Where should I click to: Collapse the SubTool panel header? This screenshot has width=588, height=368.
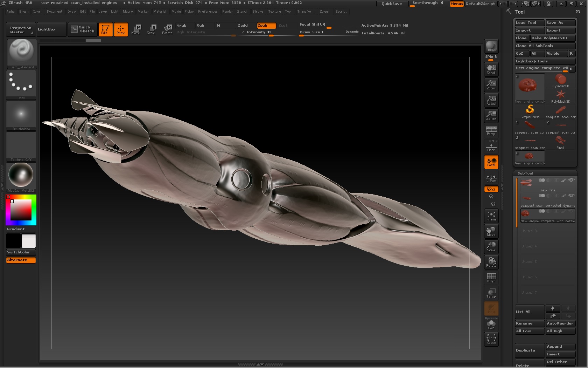click(525, 173)
